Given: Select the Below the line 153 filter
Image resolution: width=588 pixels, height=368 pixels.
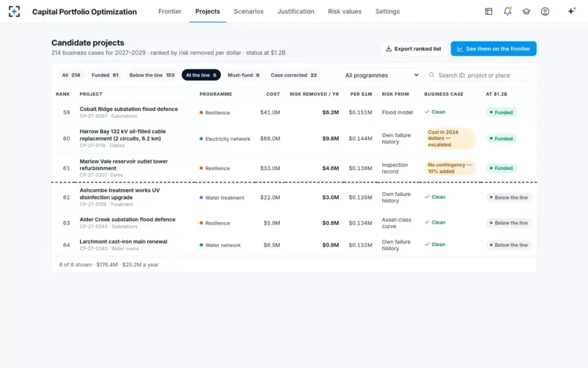Looking at the screenshot, I should 152,75.
